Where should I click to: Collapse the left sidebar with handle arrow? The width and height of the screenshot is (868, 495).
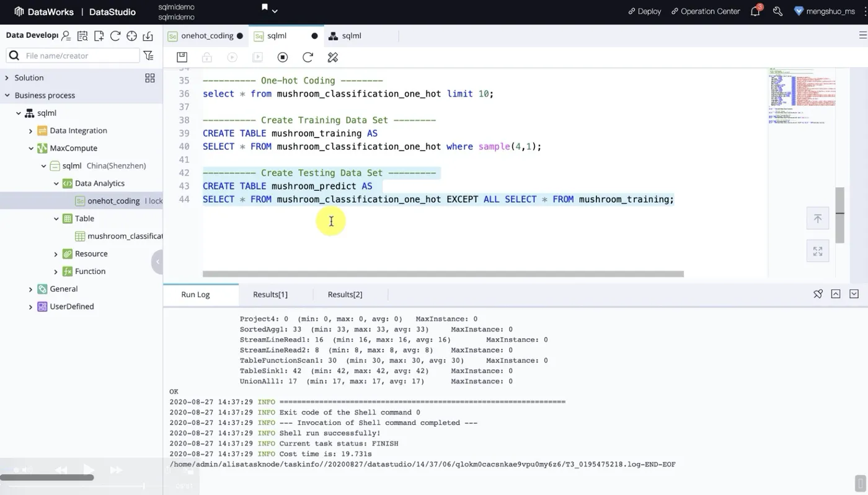157,261
